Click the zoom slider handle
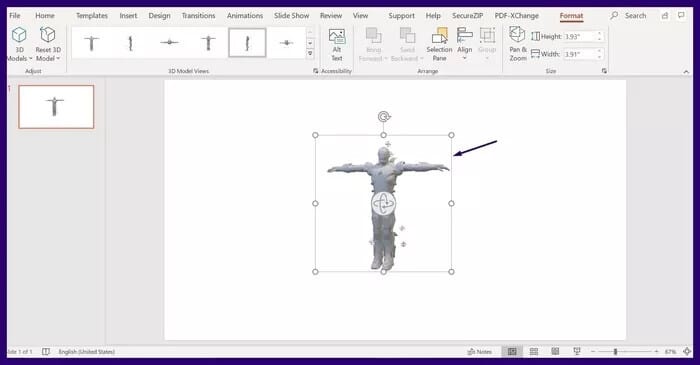 click(615, 352)
